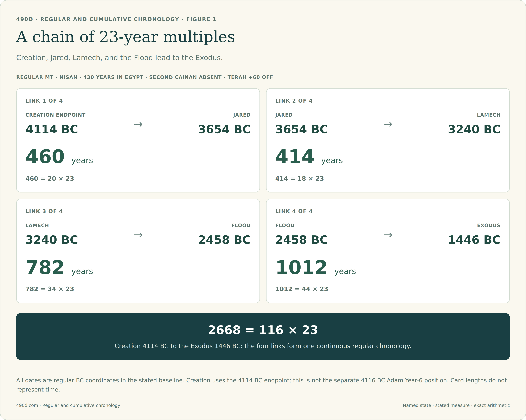The width and height of the screenshot is (526, 420).
Task: Click the 782 years value
Action: [59, 267]
